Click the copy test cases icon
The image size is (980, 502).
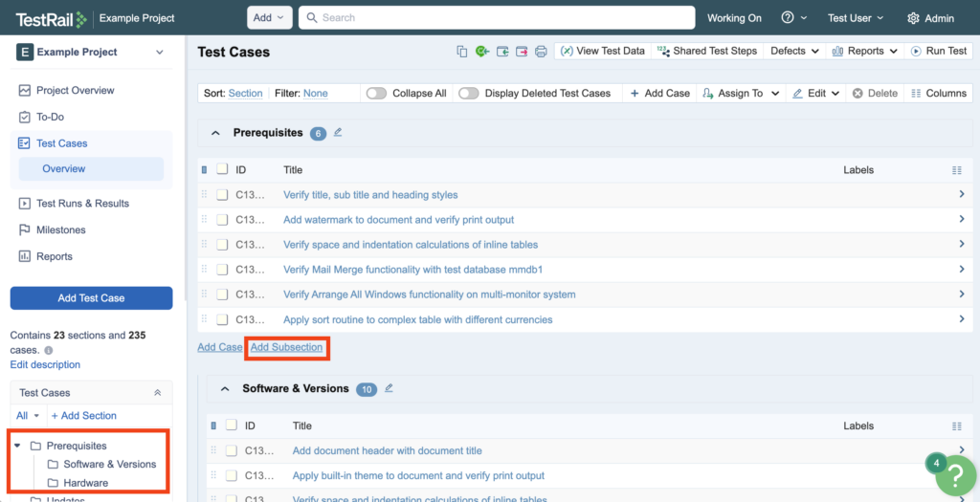pos(462,52)
